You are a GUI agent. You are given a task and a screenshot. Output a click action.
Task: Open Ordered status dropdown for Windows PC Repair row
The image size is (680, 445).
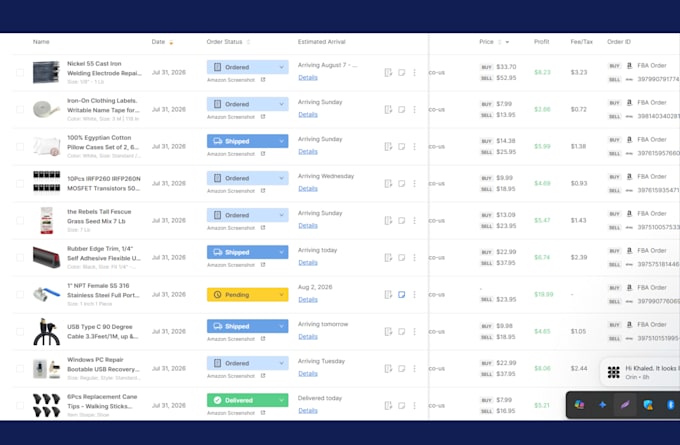coord(248,363)
